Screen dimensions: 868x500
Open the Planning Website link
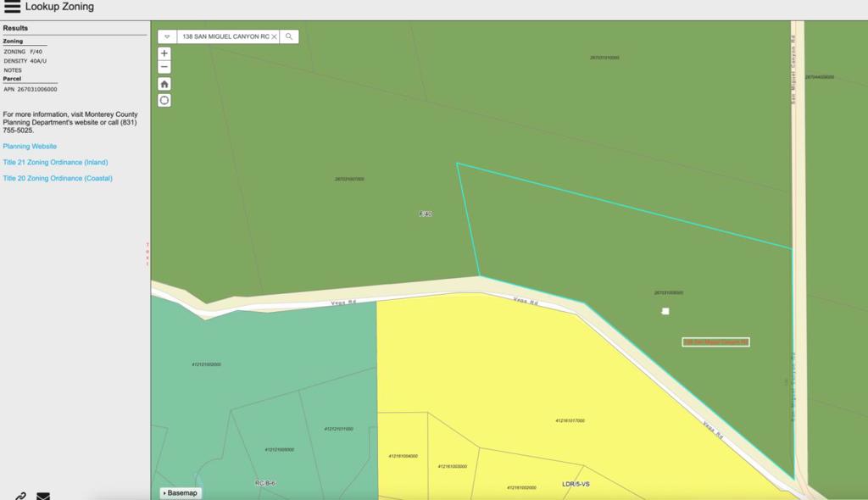[x=30, y=147]
